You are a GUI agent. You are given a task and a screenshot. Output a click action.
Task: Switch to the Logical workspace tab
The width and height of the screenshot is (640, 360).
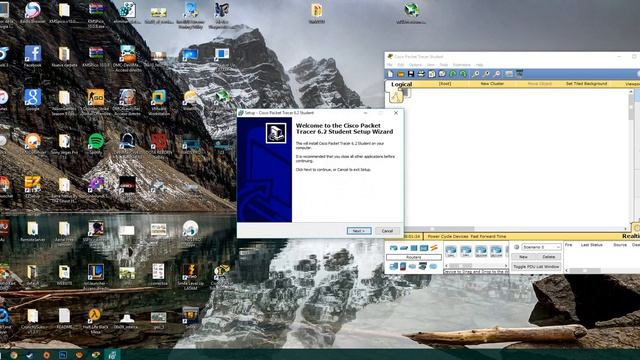coord(402,84)
